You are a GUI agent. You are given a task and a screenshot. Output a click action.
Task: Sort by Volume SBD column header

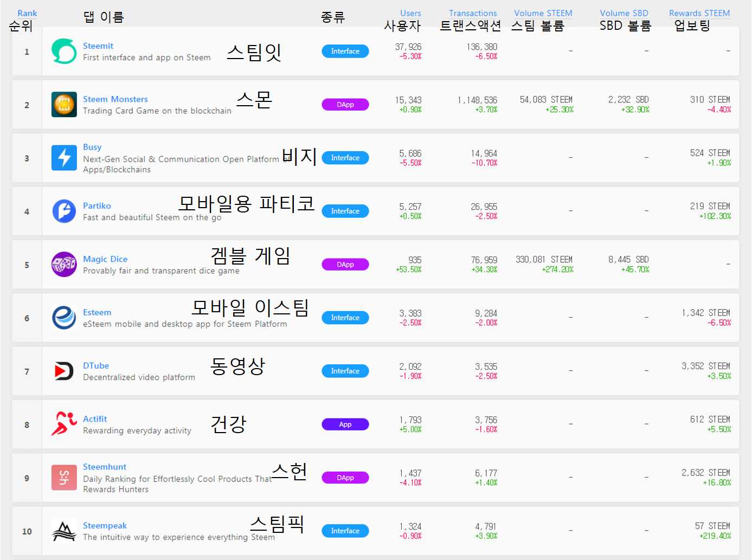pos(624,13)
